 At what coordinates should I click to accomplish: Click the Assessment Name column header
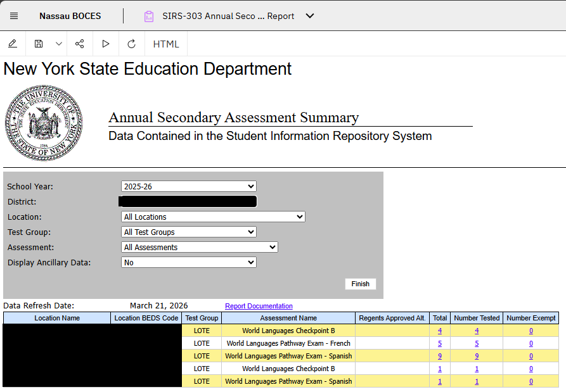[x=288, y=318]
